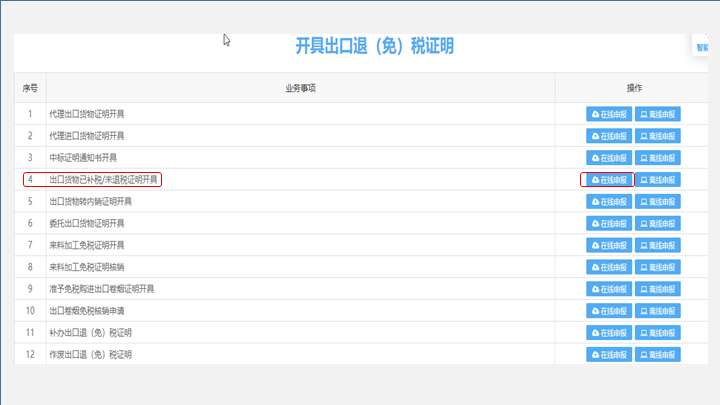Screen dimensions: 720x405
Task: Select 离线申报 for 出口货物转内销证明开具
Action: pyautogui.click(x=658, y=202)
